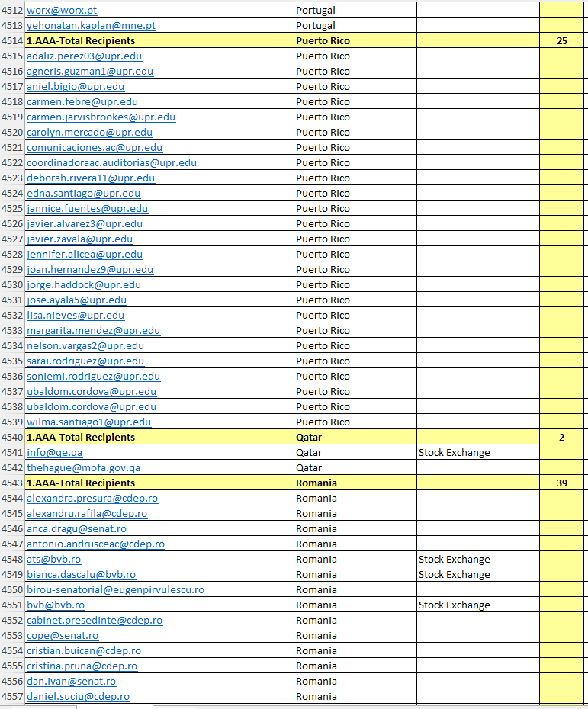Open the worx@worx.pt email link
Viewport: 588px width, 709px height.
click(62, 11)
